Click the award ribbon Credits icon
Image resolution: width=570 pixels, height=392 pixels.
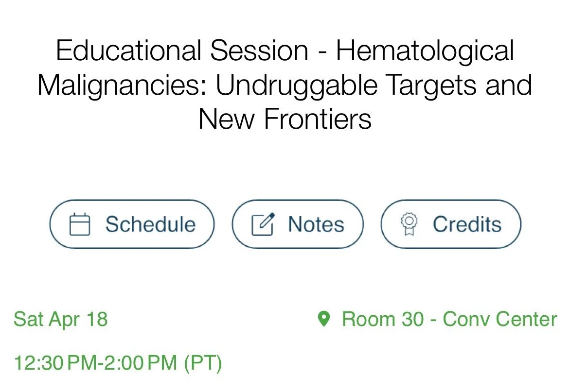tap(410, 224)
